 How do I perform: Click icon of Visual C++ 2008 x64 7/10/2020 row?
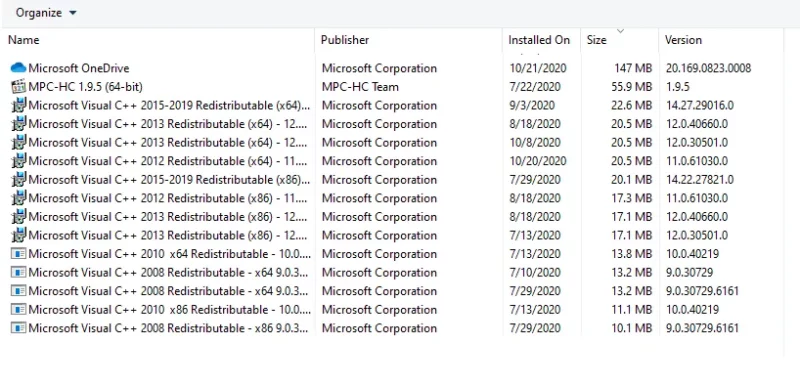pyautogui.click(x=18, y=272)
